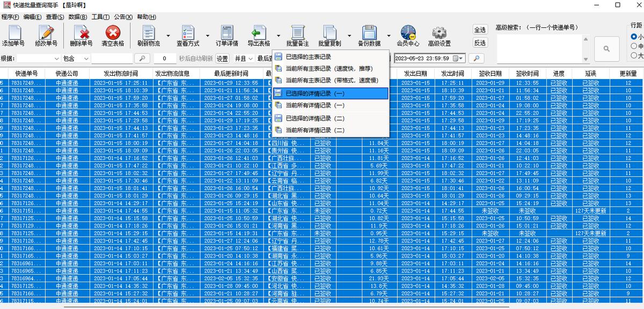This screenshot has width=644, height=309.
Task: Click the auto-refresh seconds field showing 0
Action: point(165,58)
